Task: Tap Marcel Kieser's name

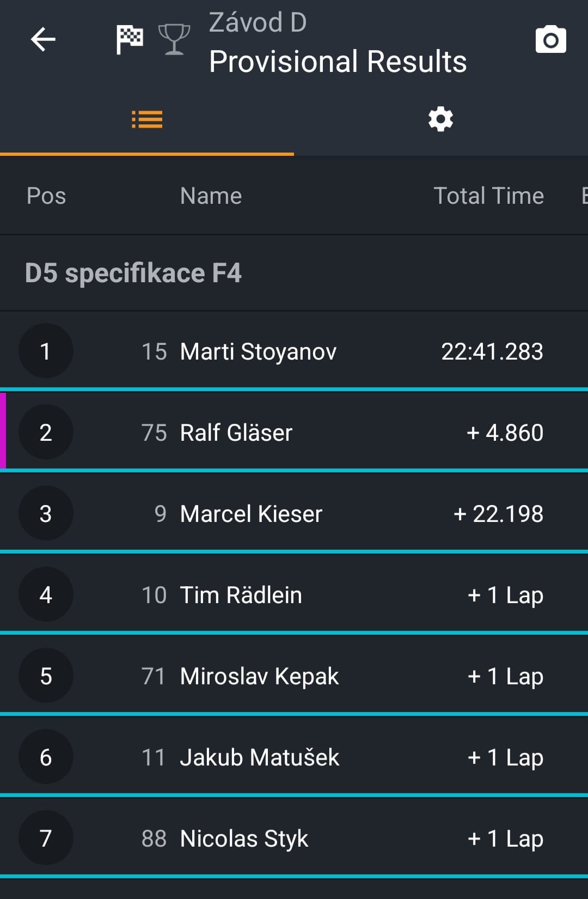Action: coord(251,514)
